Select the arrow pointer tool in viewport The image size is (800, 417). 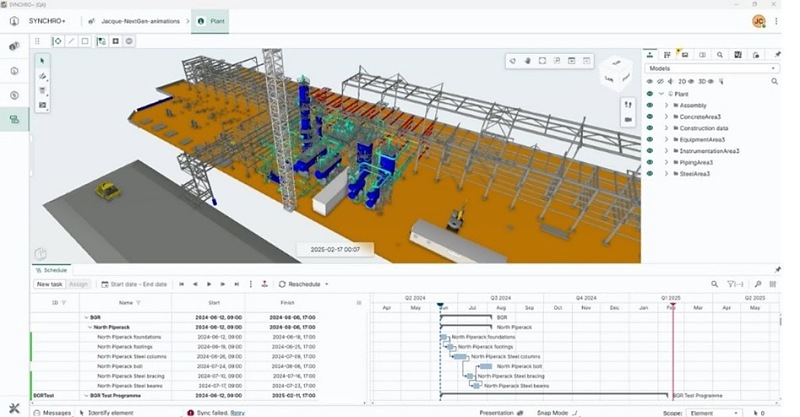[42, 61]
